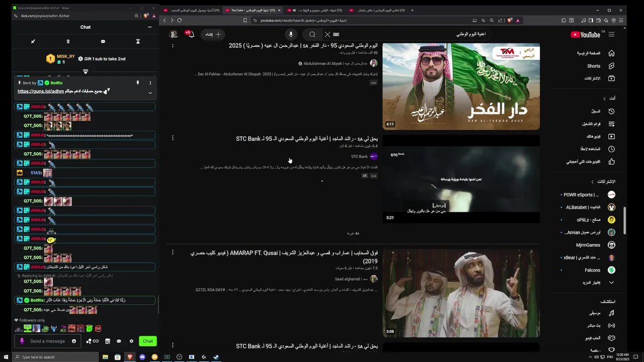
Task: Click the green Chat send button
Action: tap(148, 341)
